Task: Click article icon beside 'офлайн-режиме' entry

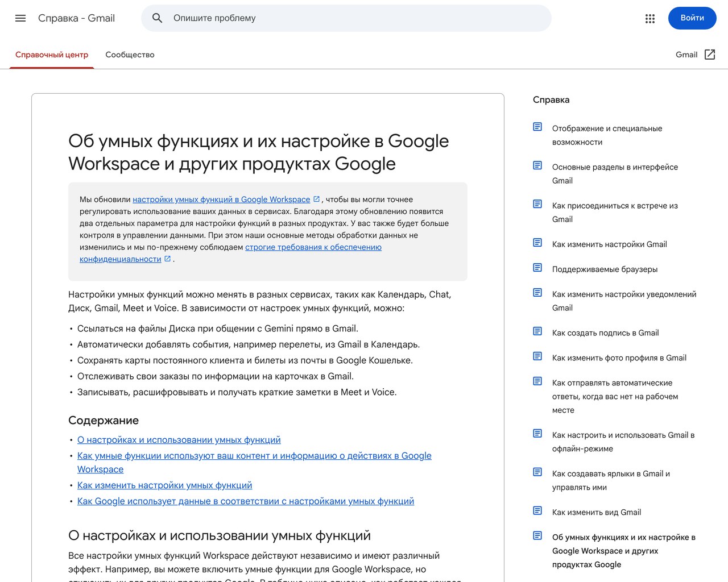Action: point(537,434)
